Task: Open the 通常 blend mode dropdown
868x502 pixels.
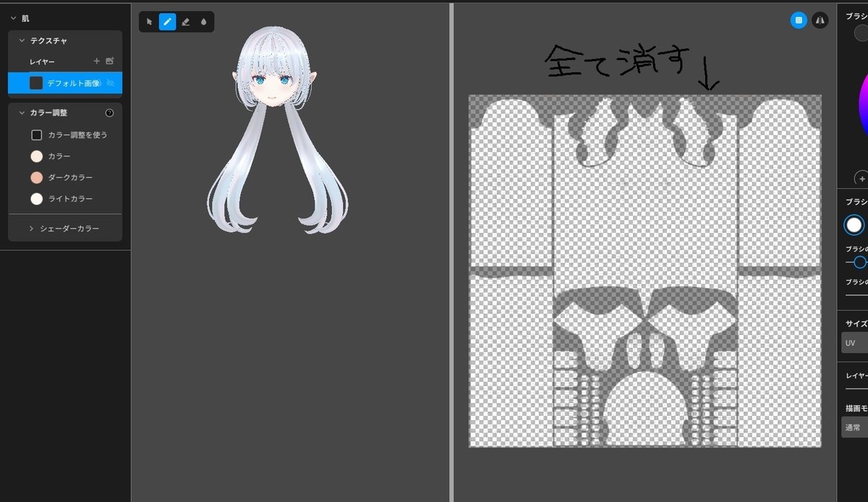Action: click(854, 427)
